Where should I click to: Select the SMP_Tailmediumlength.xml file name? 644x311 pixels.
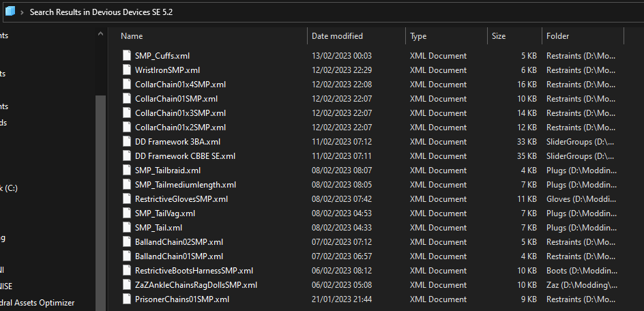tap(186, 184)
